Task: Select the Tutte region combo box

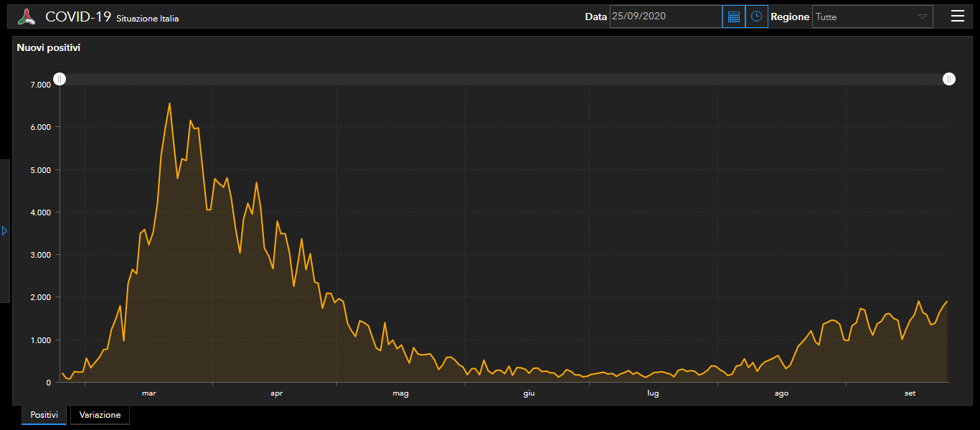Action: pos(872,17)
